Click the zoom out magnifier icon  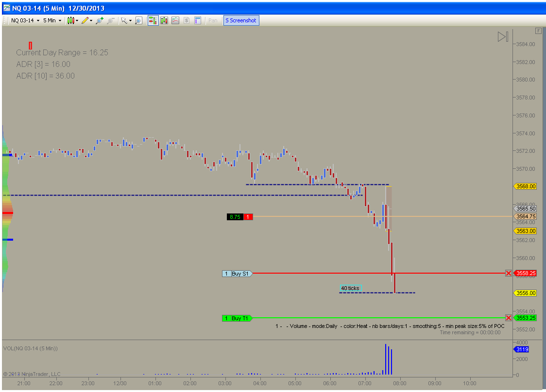[x=111, y=20]
